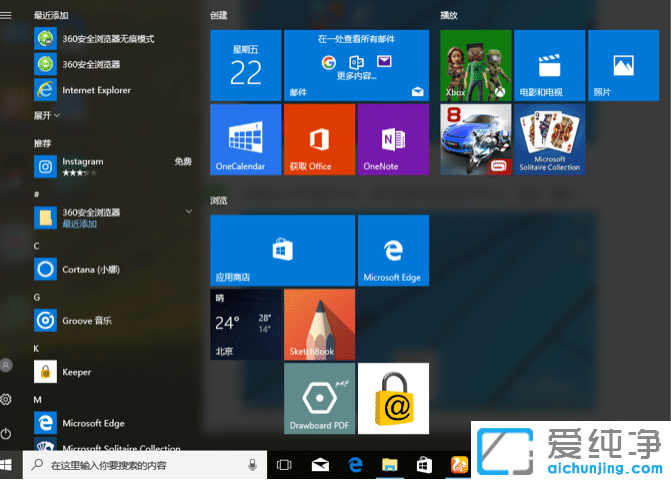Click the Power button icon
671x481 pixels.
6,433
